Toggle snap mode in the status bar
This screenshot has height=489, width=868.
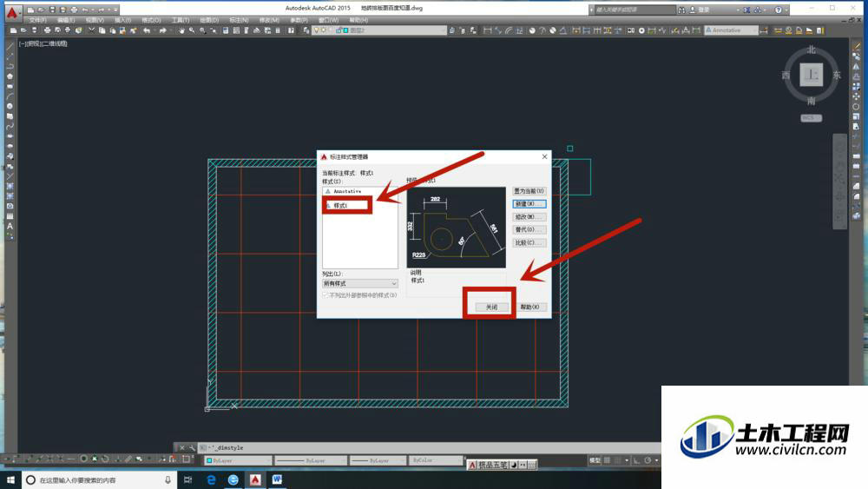tap(618, 460)
